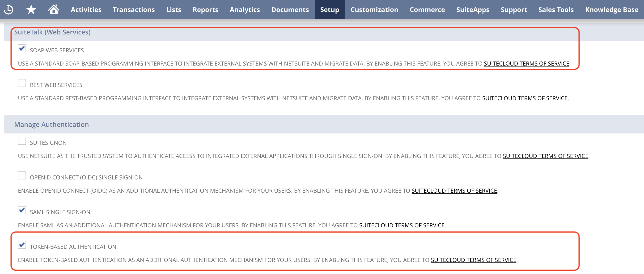This screenshot has height=274, width=644.
Task: Open the Activities menu
Action: [x=86, y=9]
